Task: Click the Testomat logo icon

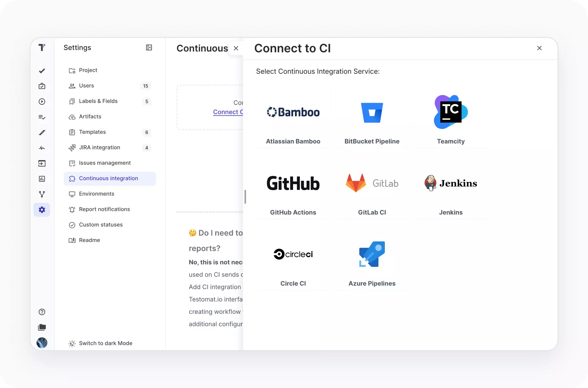Action: point(42,47)
